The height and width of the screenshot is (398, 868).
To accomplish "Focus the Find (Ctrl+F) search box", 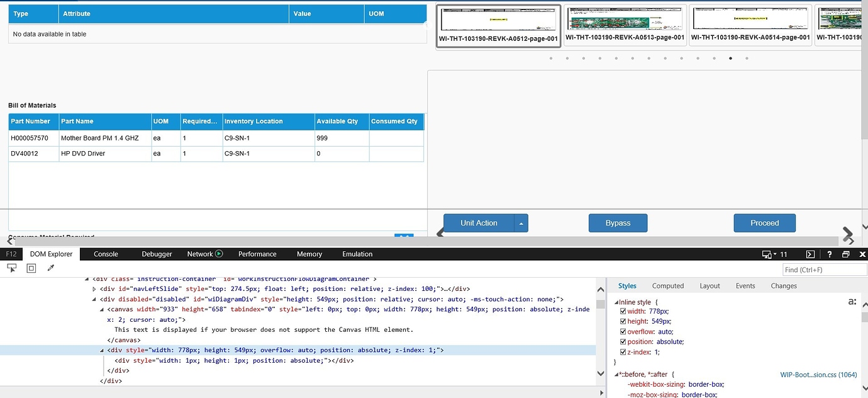I will coord(825,270).
